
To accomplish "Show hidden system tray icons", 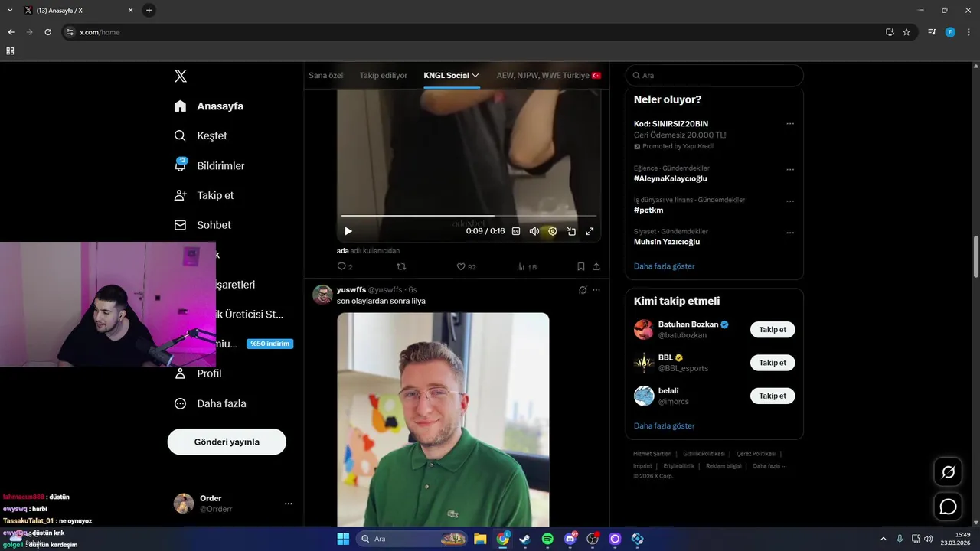I will tap(883, 539).
